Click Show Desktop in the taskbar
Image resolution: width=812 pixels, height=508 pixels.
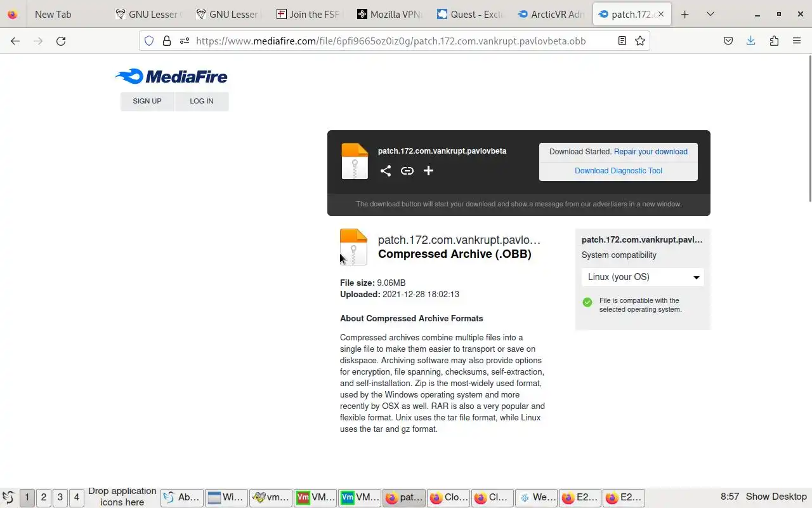776,497
